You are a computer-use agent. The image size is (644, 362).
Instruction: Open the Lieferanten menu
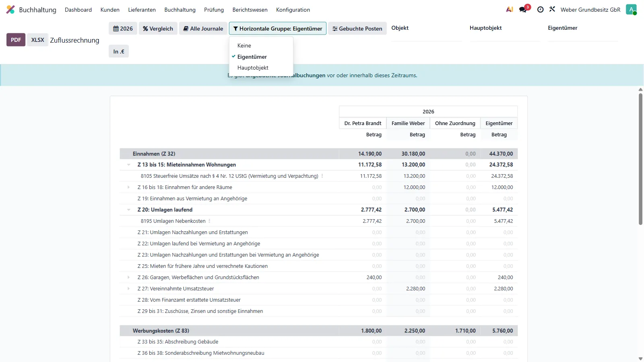[x=142, y=10]
